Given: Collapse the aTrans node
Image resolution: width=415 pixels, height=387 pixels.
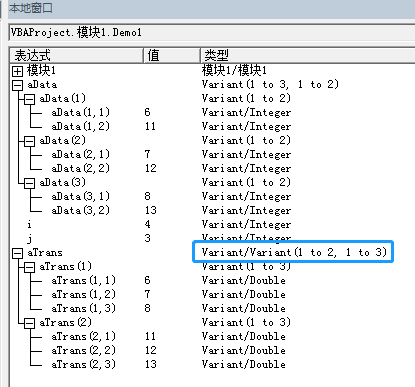Looking at the screenshot, I should 17,253.
